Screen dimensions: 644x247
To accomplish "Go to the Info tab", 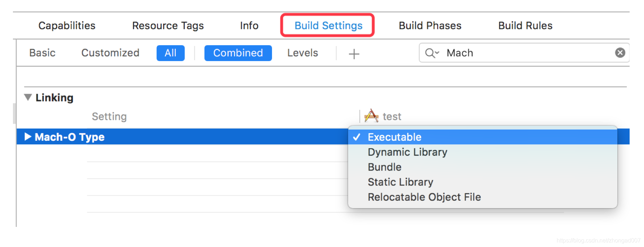I will tap(249, 25).
